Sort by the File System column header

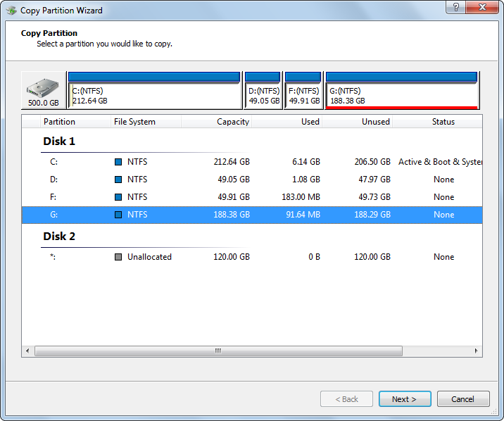point(146,122)
